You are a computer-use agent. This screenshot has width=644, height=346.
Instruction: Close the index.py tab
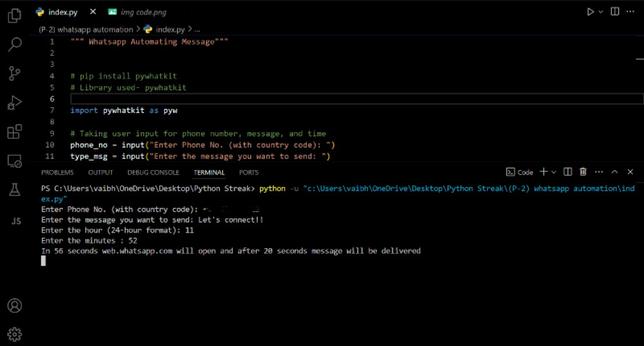[x=93, y=12]
